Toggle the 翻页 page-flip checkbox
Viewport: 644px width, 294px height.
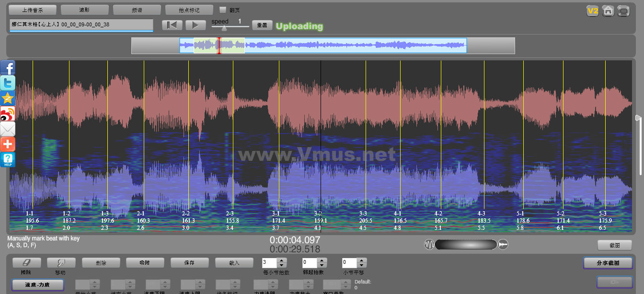click(x=222, y=10)
